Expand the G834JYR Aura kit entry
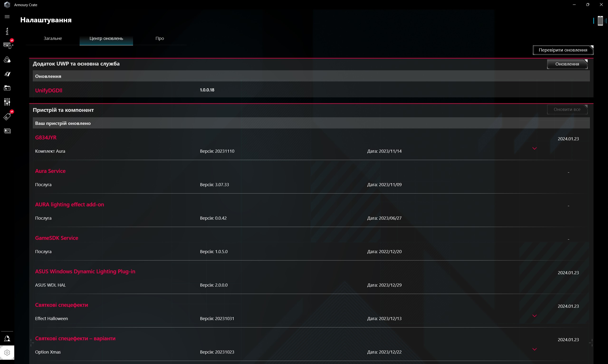 (534, 148)
